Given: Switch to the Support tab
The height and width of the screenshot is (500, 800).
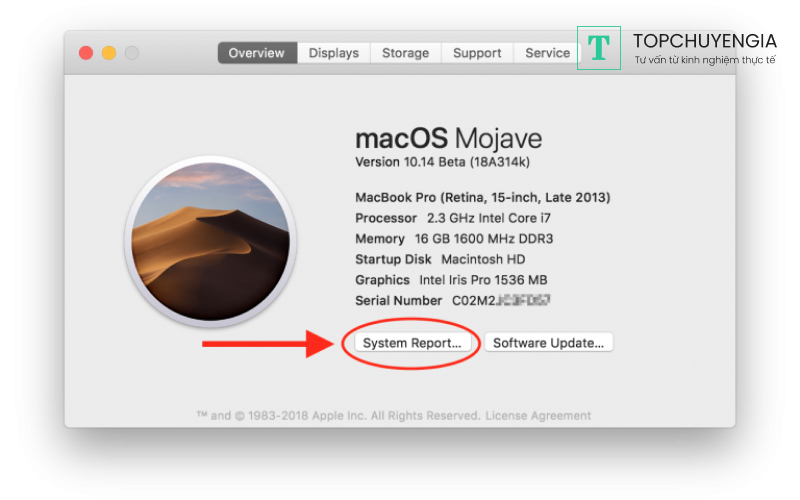Looking at the screenshot, I should [x=477, y=53].
